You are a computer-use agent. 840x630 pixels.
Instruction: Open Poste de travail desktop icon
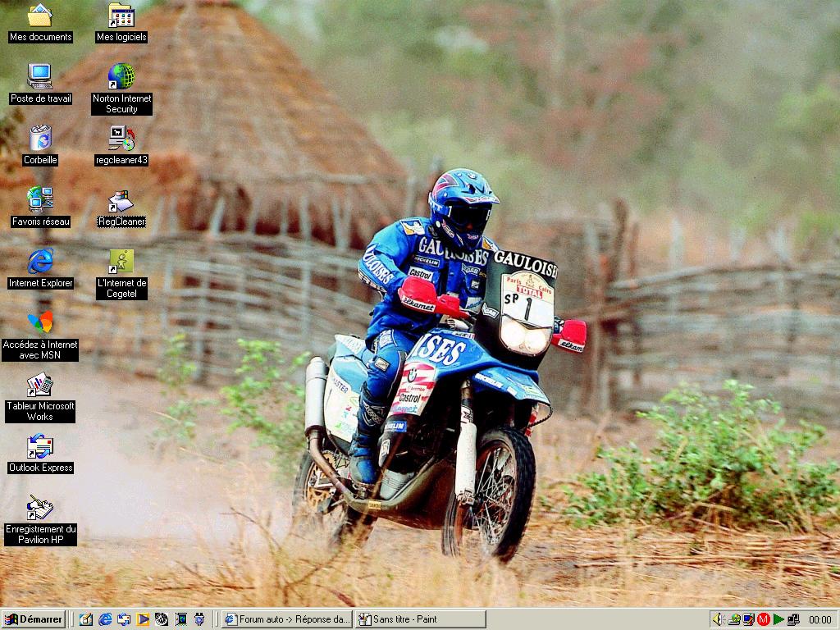39,77
